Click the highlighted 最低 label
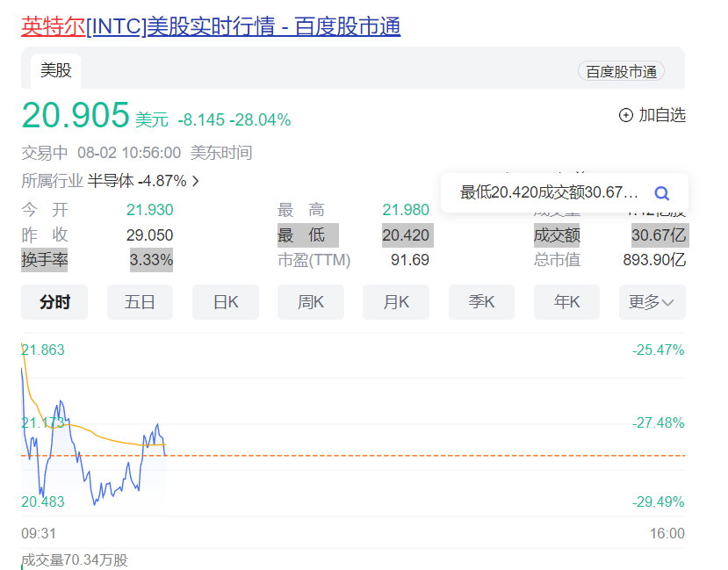728x570 pixels. click(301, 234)
